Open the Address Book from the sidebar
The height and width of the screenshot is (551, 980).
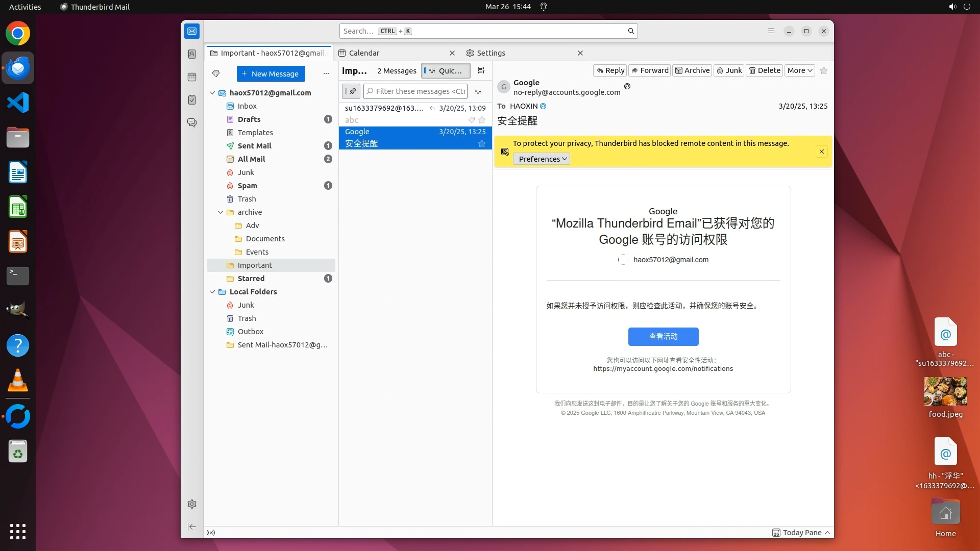[x=192, y=54]
